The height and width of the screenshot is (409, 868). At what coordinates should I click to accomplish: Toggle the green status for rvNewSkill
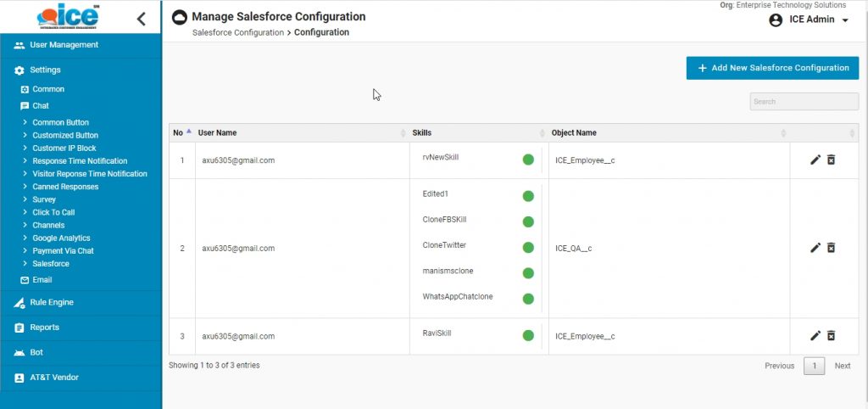[x=528, y=160]
